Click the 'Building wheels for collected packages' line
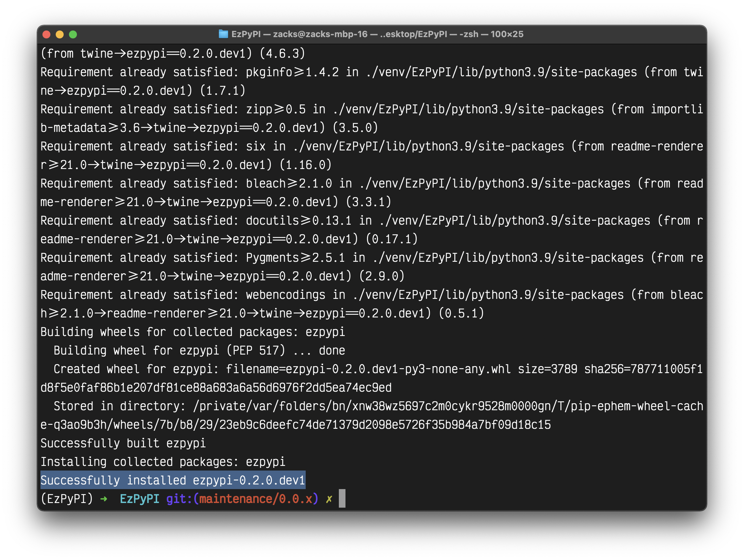Viewport: 744px width, 560px height. [x=192, y=332]
